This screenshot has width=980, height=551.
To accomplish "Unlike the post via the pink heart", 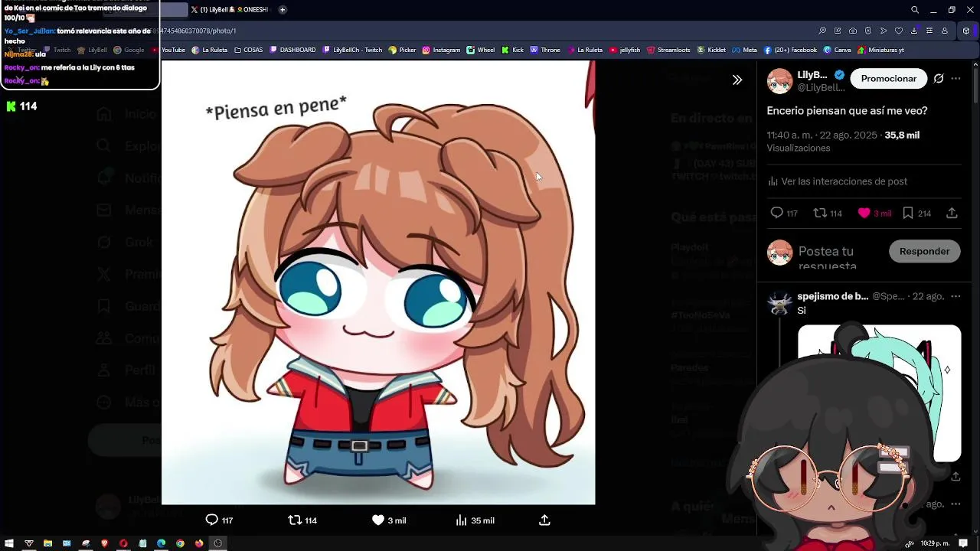I will pyautogui.click(x=864, y=213).
